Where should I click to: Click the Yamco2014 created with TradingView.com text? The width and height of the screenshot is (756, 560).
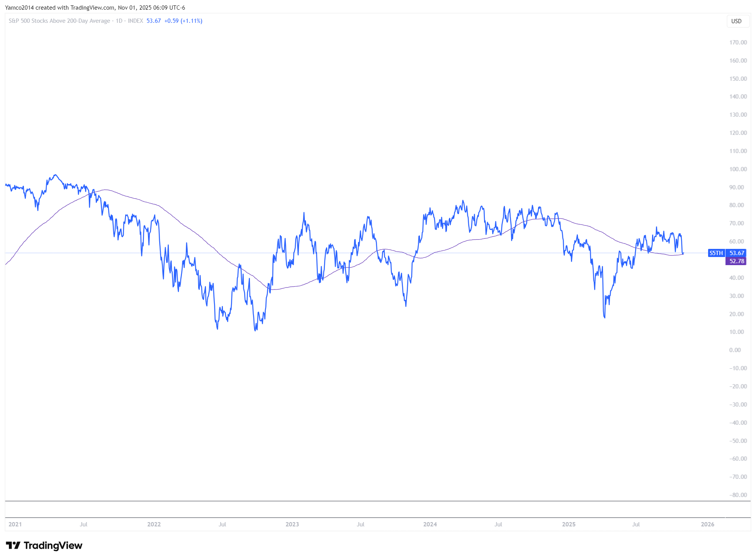[x=60, y=8]
